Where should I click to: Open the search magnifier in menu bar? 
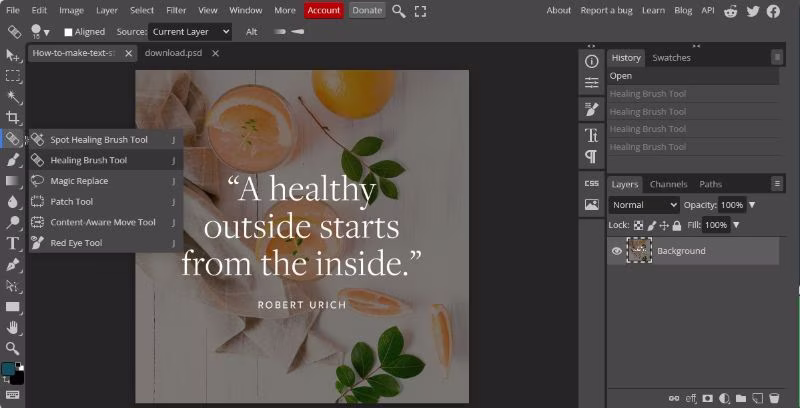(x=399, y=11)
